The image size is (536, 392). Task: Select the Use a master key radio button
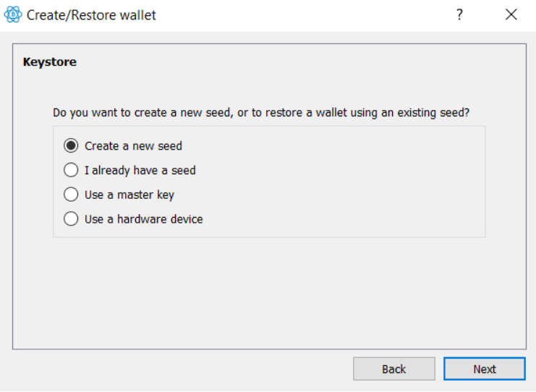point(71,195)
